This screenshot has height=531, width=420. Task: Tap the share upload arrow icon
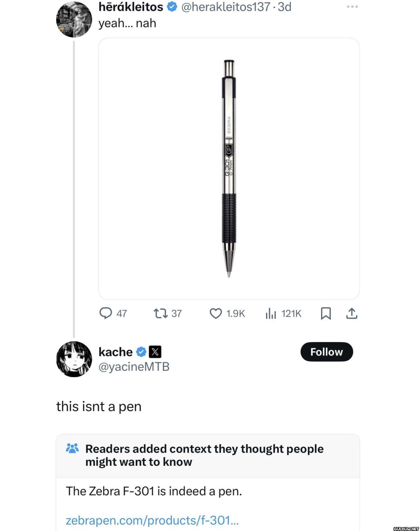click(x=351, y=313)
